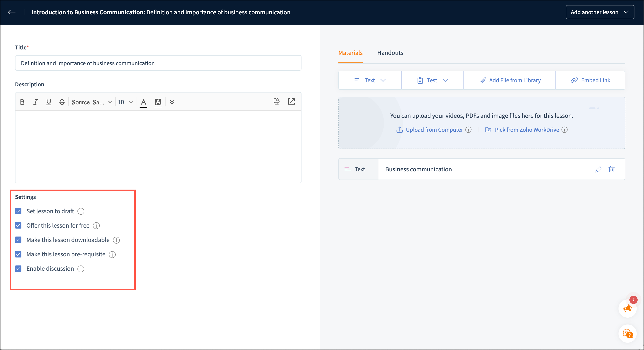Viewport: 644px width, 350px height.
Task: Select the Materials tab
Action: [350, 53]
